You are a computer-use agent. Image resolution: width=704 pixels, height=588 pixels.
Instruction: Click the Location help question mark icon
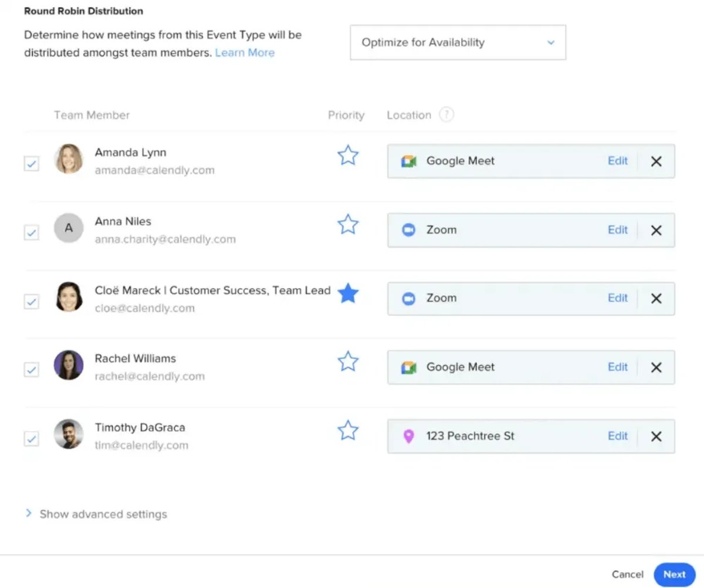point(446,114)
